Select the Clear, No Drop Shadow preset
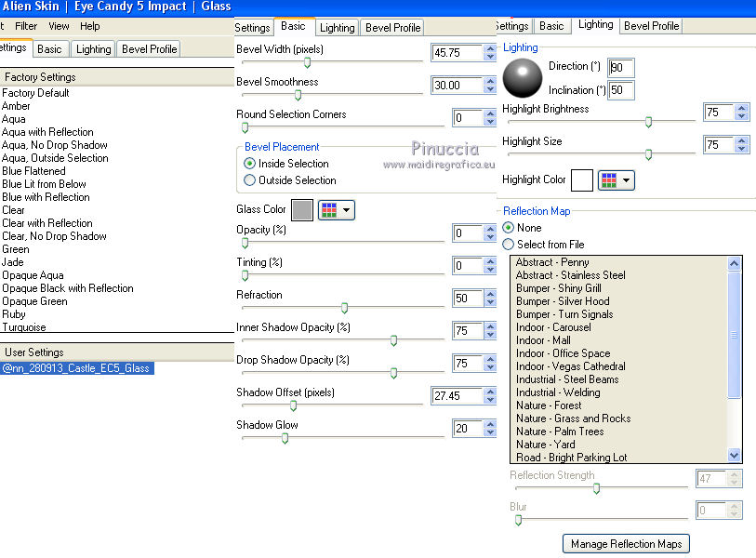Image resolution: width=756 pixels, height=558 pixels. [54, 236]
